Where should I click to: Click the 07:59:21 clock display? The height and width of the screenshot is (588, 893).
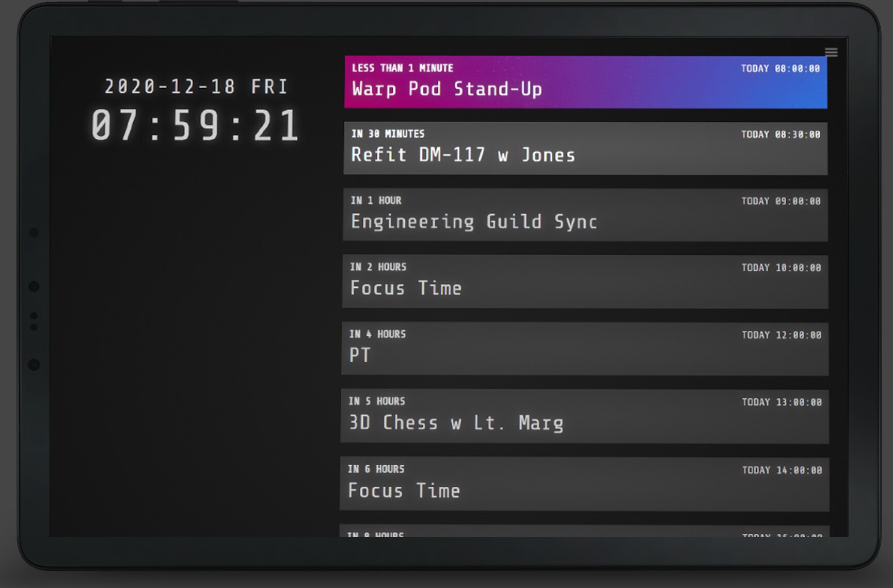(195, 125)
